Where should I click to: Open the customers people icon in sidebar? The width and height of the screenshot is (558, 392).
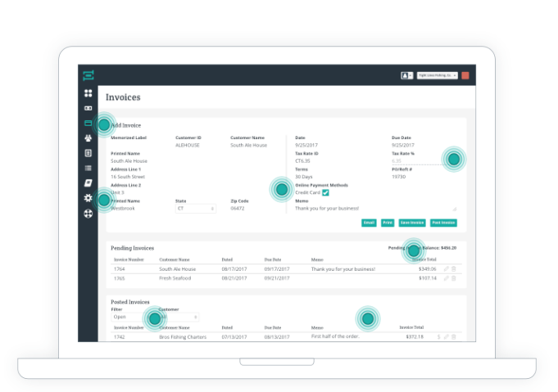click(88, 138)
